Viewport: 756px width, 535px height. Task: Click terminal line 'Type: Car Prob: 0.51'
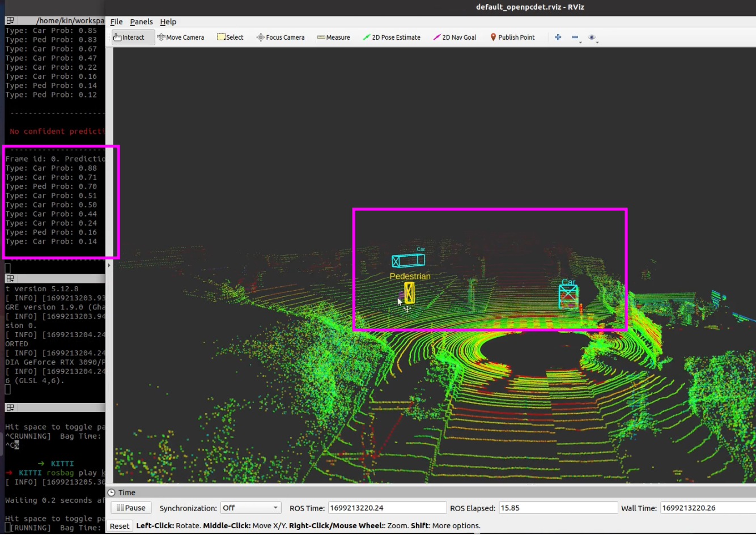51,196
